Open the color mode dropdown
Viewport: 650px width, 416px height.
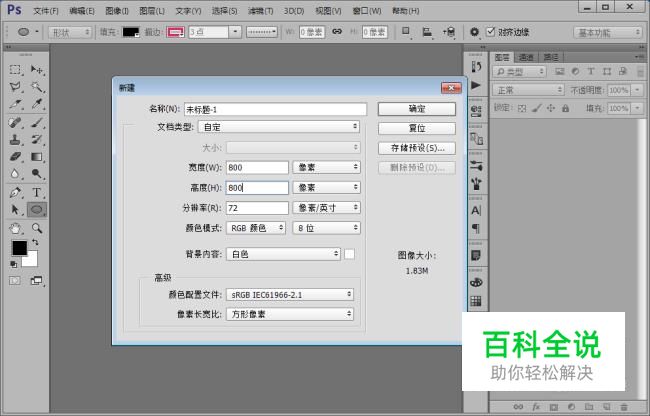256,228
